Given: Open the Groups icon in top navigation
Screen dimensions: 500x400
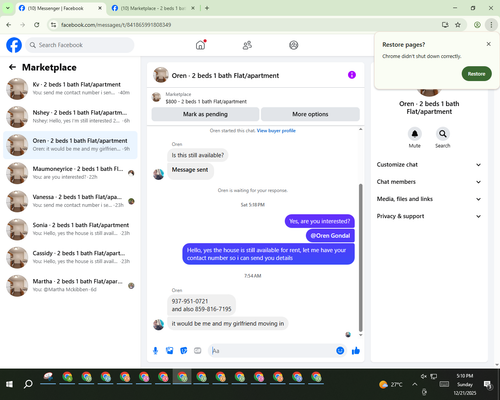Looking at the screenshot, I should pyautogui.click(x=293, y=45).
